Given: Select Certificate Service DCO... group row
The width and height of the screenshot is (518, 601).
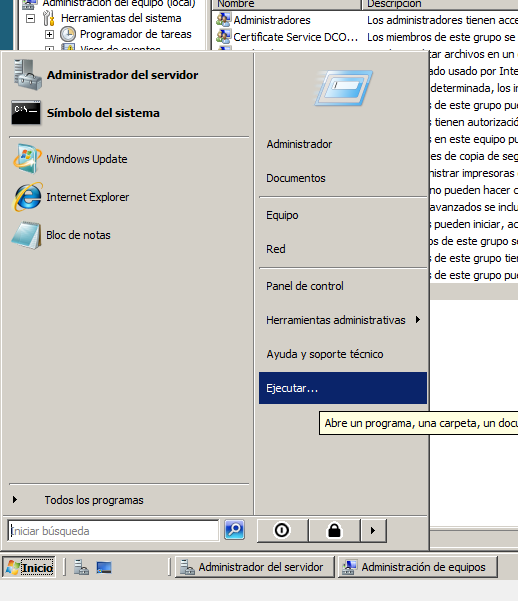Looking at the screenshot, I should [296, 37].
